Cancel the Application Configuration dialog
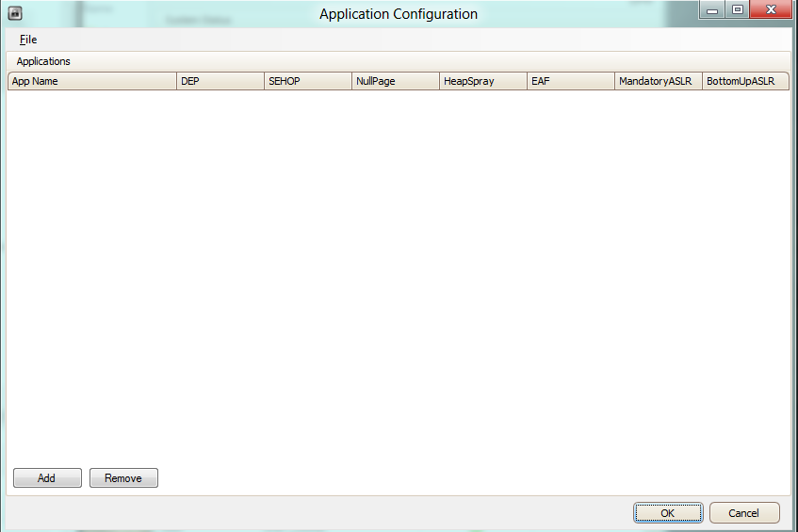This screenshot has width=798, height=532. click(x=744, y=512)
